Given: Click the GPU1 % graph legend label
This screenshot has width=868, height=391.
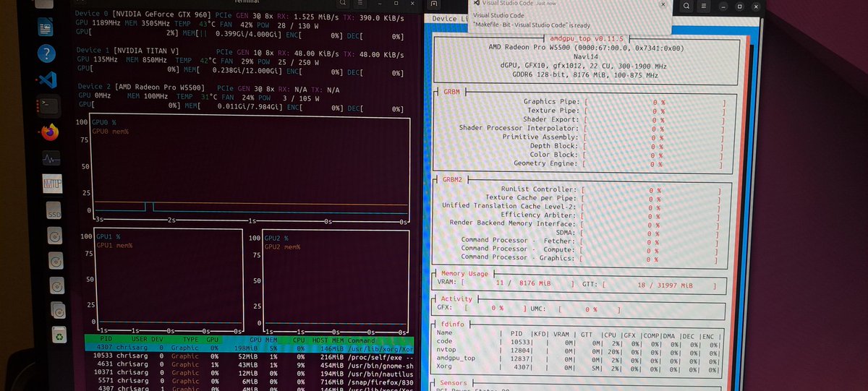Looking at the screenshot, I should pyautogui.click(x=109, y=237).
